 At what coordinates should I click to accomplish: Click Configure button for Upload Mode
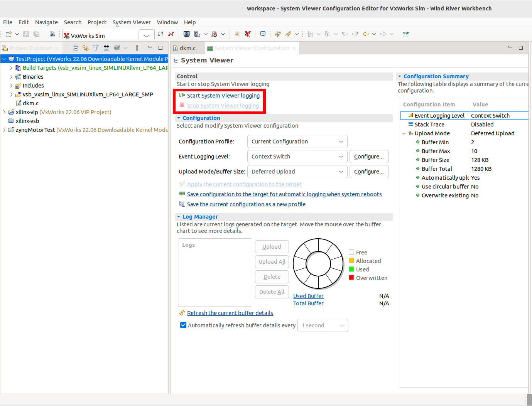pyautogui.click(x=369, y=172)
